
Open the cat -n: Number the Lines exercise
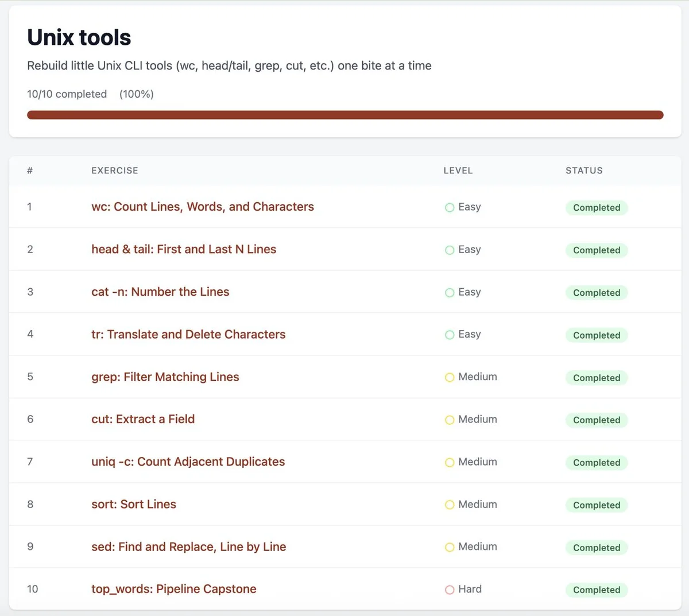coord(160,292)
